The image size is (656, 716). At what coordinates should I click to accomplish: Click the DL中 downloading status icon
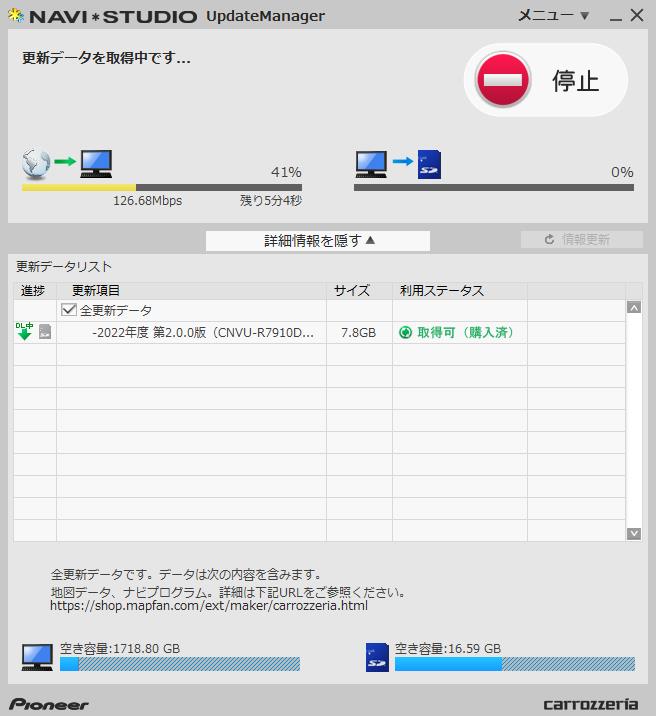[x=25, y=332]
